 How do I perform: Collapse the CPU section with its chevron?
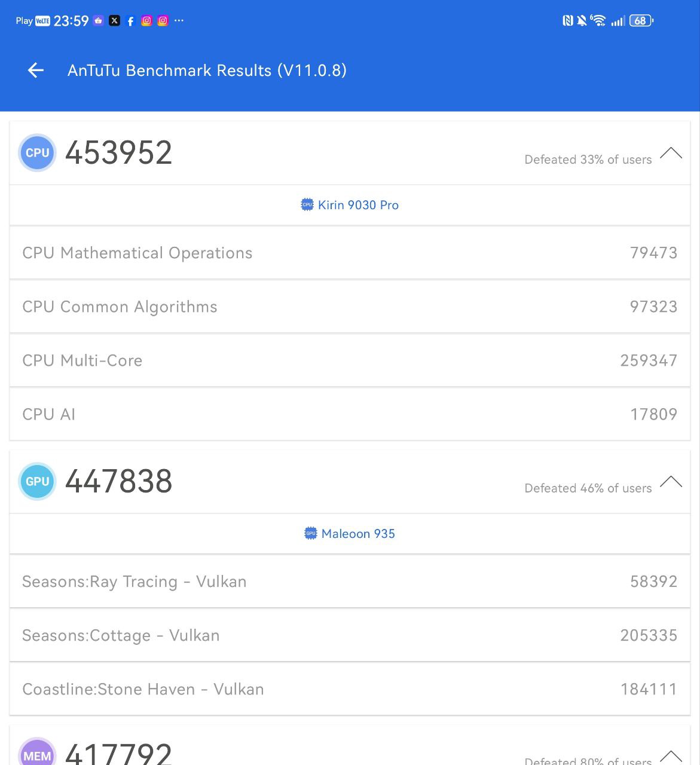pos(671,153)
